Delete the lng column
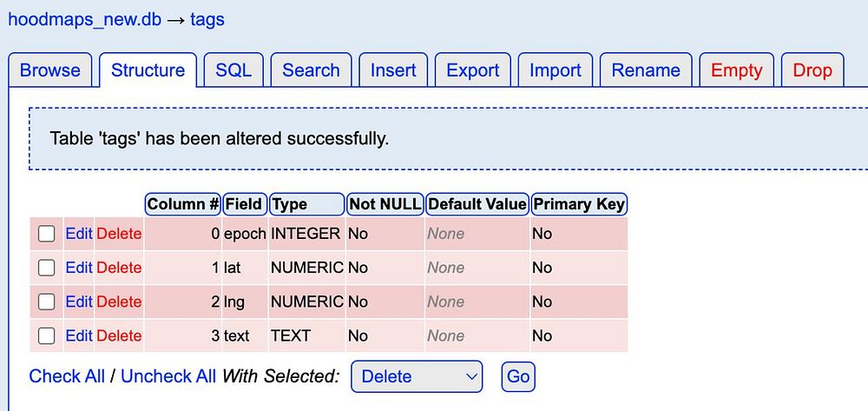868x411 pixels. (x=119, y=302)
